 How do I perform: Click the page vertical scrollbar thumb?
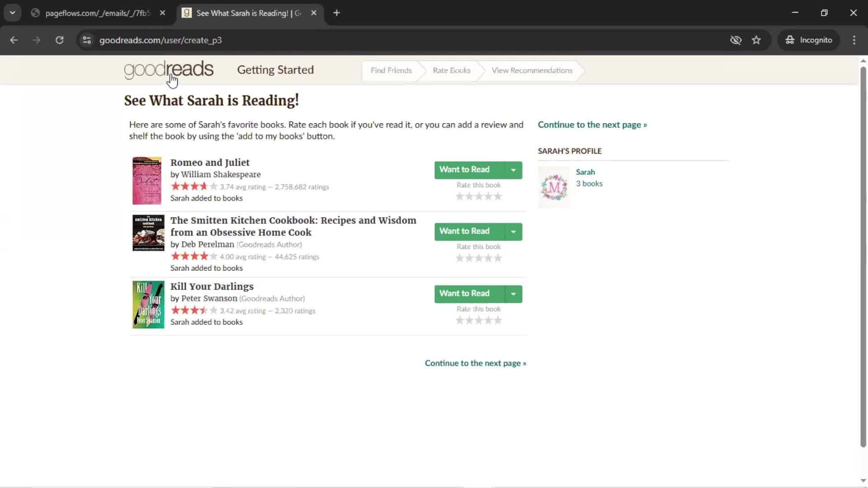863,256
